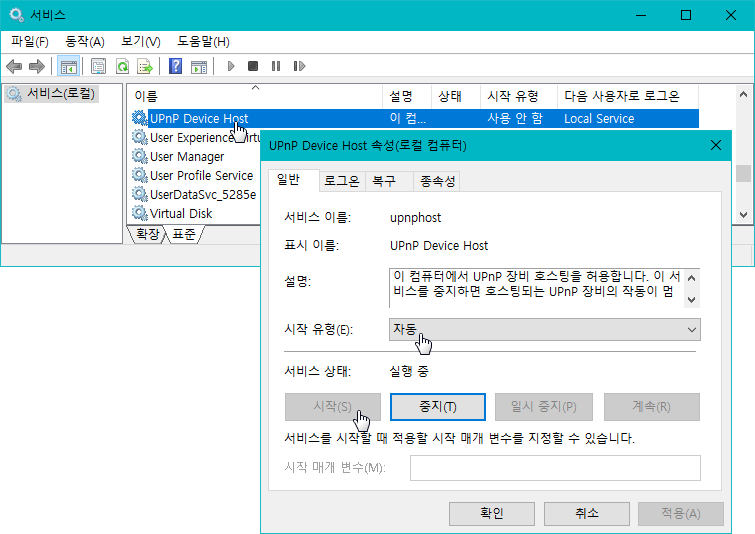This screenshot has width=755, height=534.
Task: Click the service list scrollbar thumb
Action: pyautogui.click(x=743, y=173)
